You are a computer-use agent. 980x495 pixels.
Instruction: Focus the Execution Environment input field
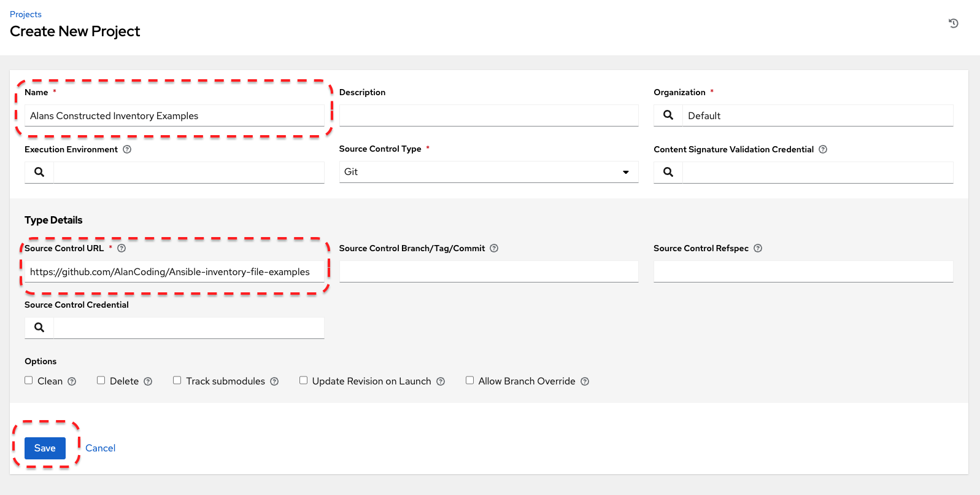coord(189,172)
